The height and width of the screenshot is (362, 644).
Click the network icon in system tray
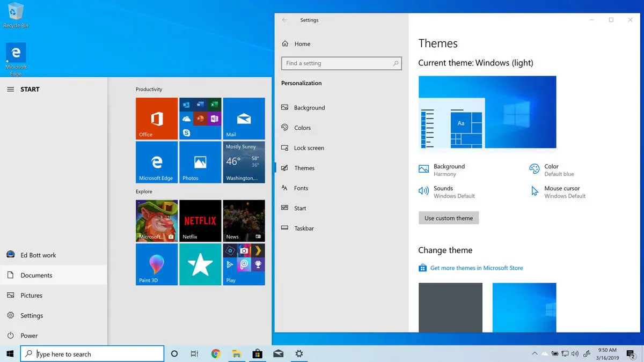[x=565, y=353]
